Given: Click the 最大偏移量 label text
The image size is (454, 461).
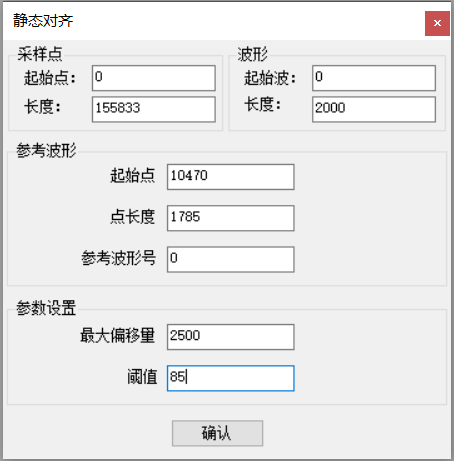Looking at the screenshot, I should (x=117, y=335).
